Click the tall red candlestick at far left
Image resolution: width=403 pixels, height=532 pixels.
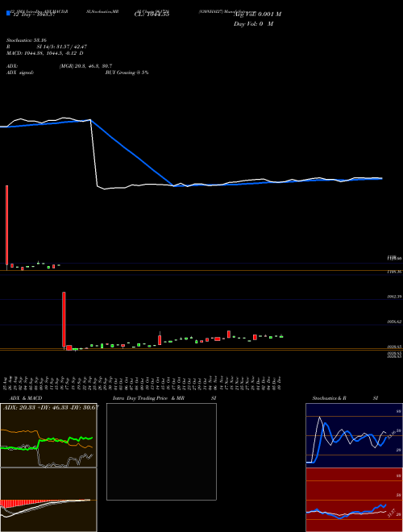coord(6,225)
